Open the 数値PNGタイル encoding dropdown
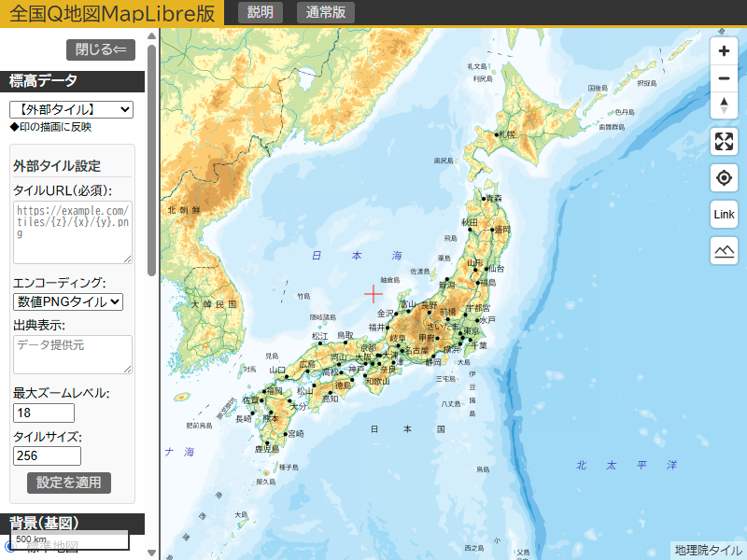The image size is (747, 560). (x=69, y=301)
